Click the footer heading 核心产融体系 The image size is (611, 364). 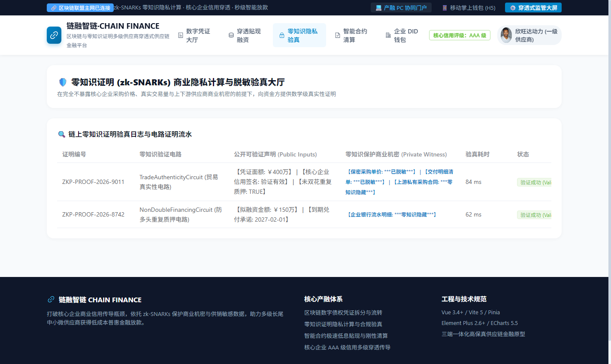(323, 299)
